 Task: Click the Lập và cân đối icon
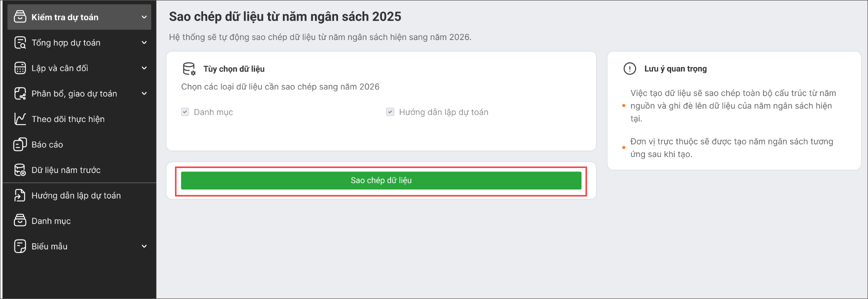click(20, 68)
